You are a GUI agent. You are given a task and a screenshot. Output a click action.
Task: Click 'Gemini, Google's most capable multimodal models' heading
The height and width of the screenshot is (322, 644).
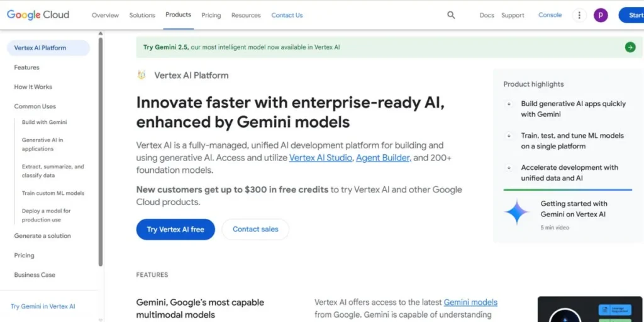200,308
